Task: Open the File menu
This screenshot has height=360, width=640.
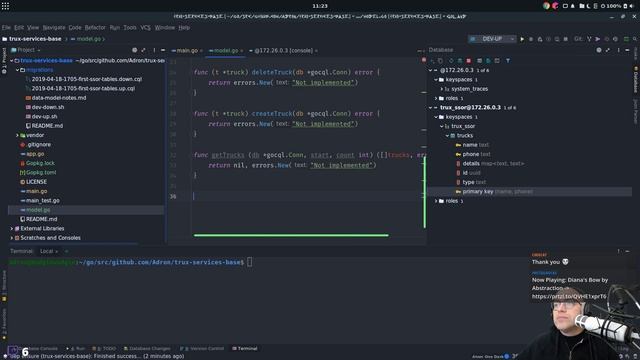Action: click(6, 27)
